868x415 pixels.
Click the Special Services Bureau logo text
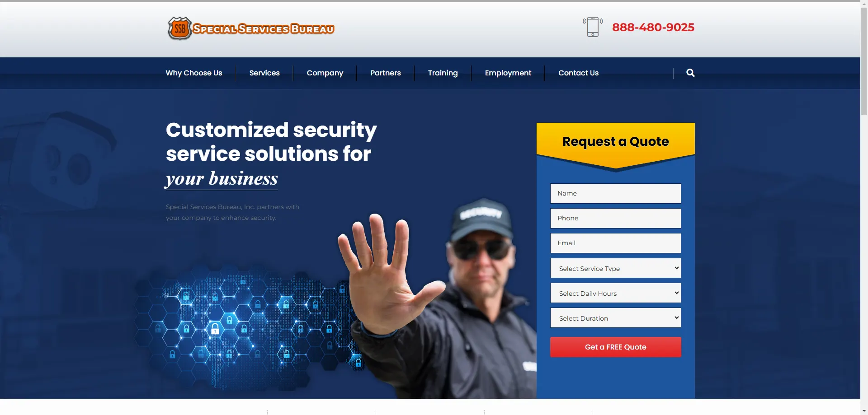point(264,29)
